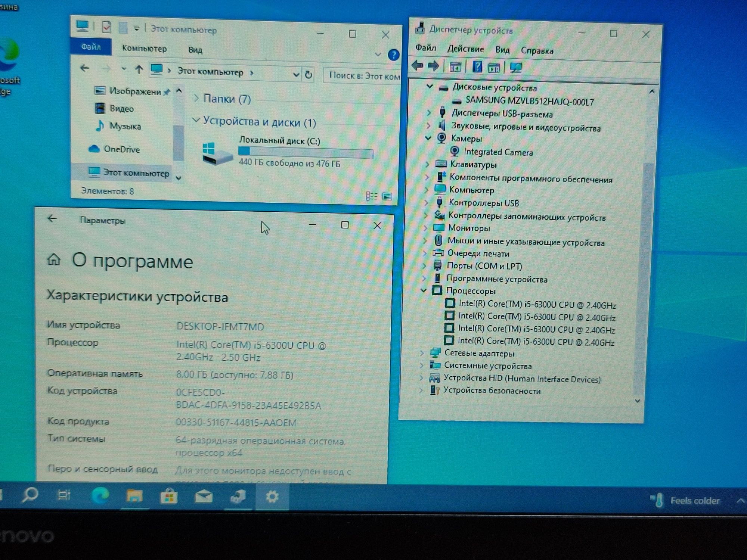
Task: Expand the Мониторы node
Action: click(x=425, y=227)
